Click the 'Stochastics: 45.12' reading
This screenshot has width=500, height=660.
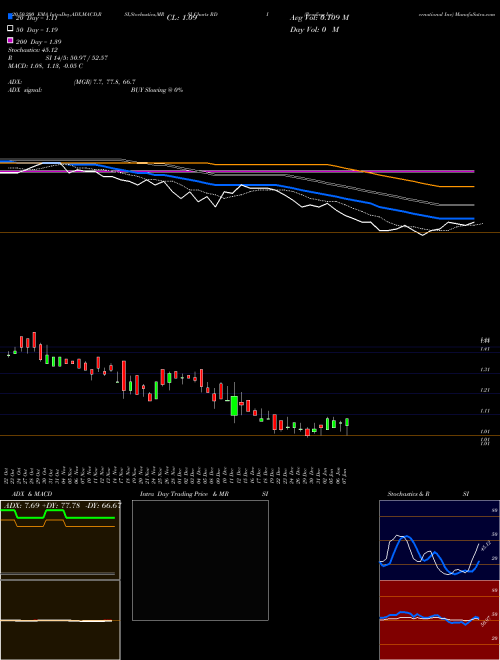point(33,50)
